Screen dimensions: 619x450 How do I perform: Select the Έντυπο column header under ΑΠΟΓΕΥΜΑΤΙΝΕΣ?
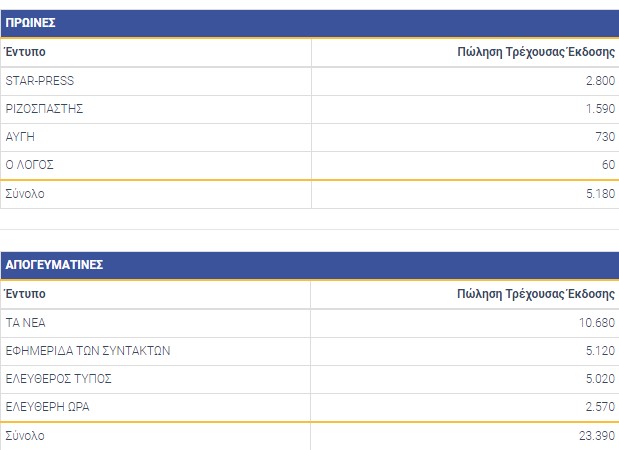(25, 294)
